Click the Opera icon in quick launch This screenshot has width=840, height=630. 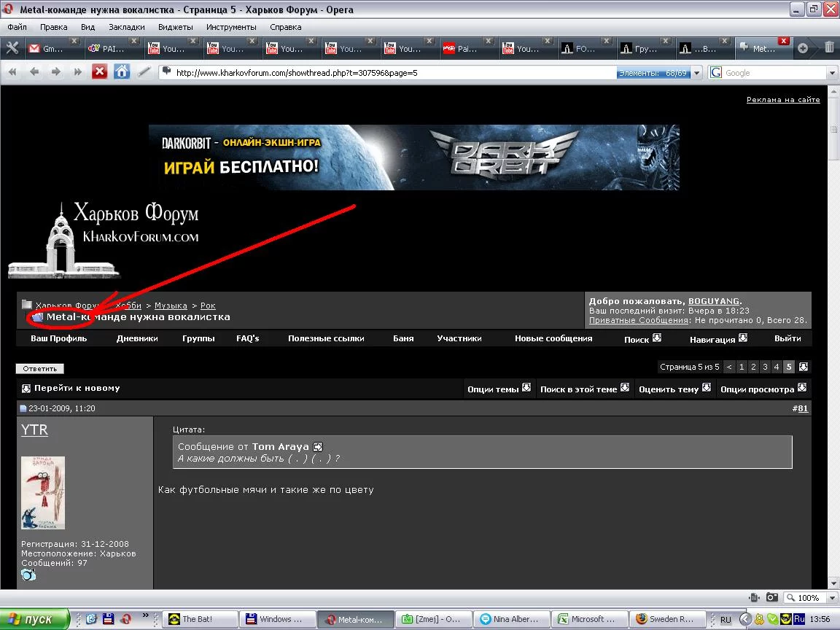(x=125, y=619)
